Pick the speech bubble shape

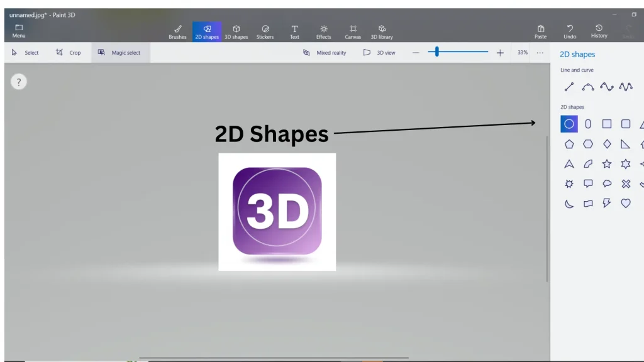click(x=588, y=183)
